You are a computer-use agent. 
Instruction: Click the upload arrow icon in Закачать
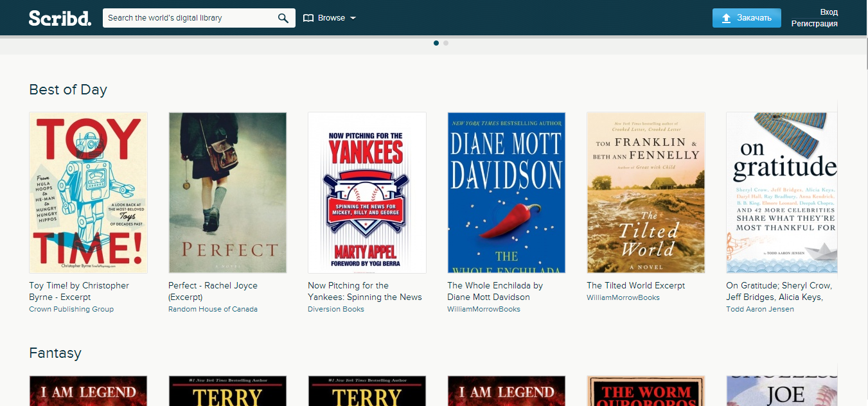pos(726,18)
